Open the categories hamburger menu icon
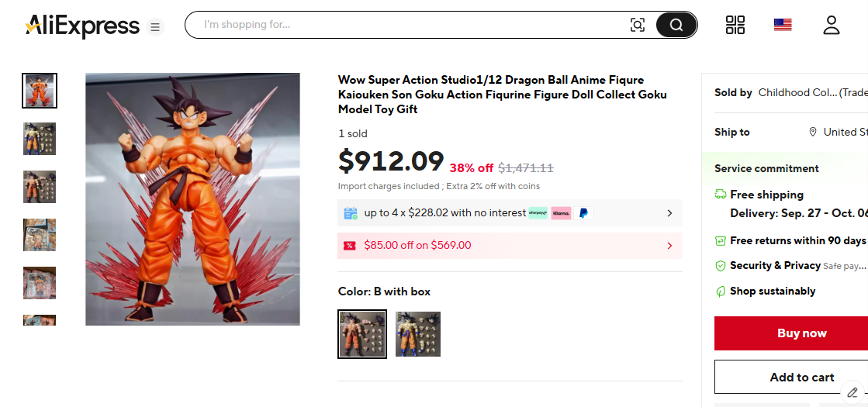Image resolution: width=868 pixels, height=407 pixels. point(155,27)
